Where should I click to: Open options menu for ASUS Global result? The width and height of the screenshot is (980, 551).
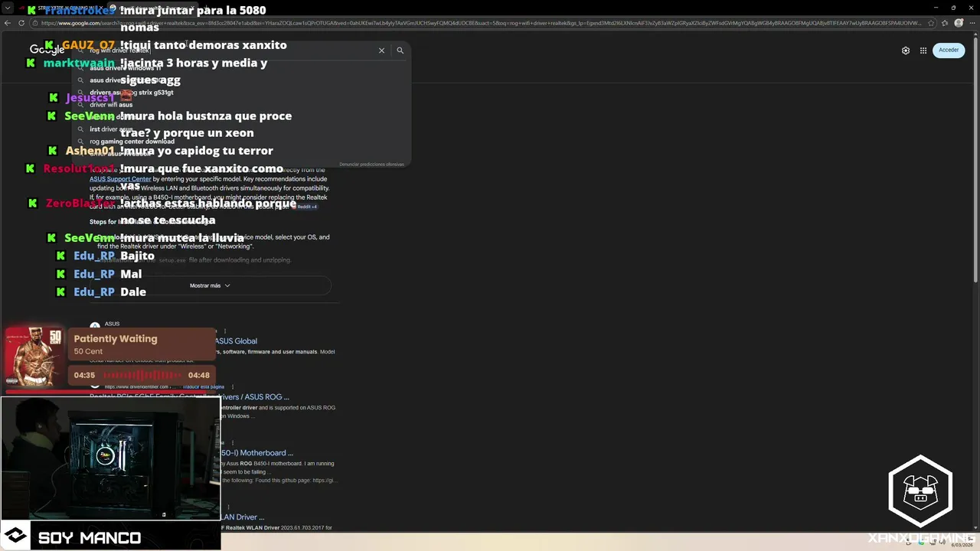pyautogui.click(x=224, y=331)
